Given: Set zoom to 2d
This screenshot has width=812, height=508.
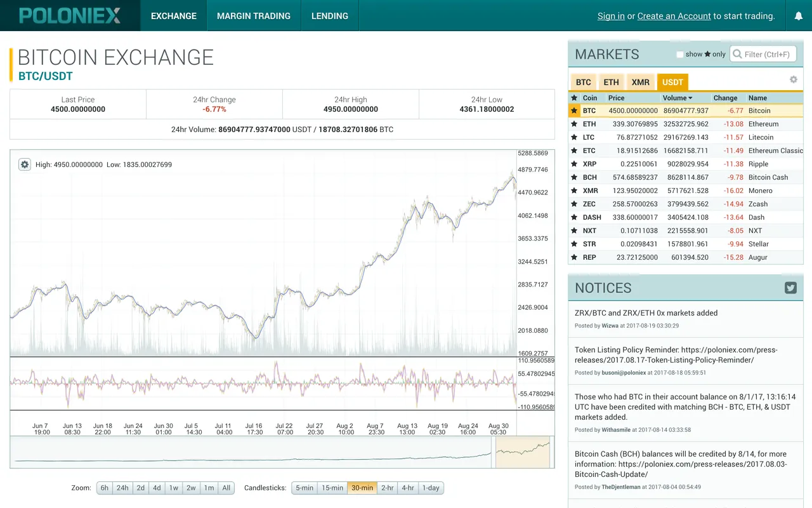Looking at the screenshot, I should [141, 488].
